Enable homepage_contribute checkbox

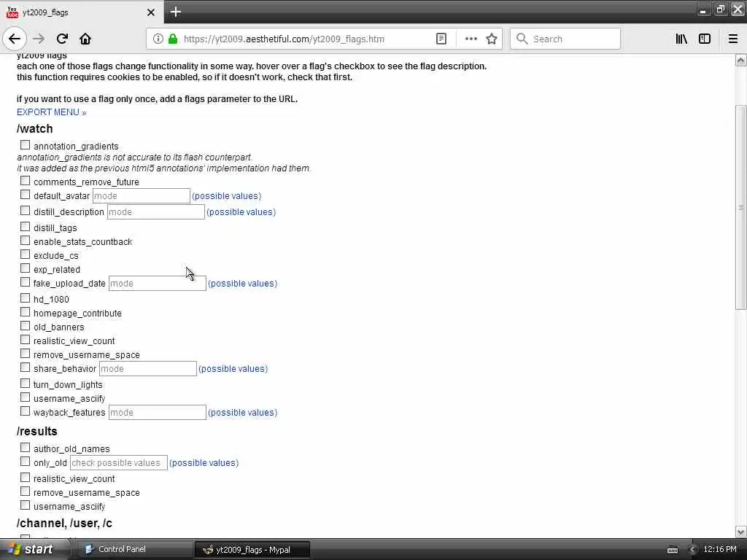pos(26,312)
